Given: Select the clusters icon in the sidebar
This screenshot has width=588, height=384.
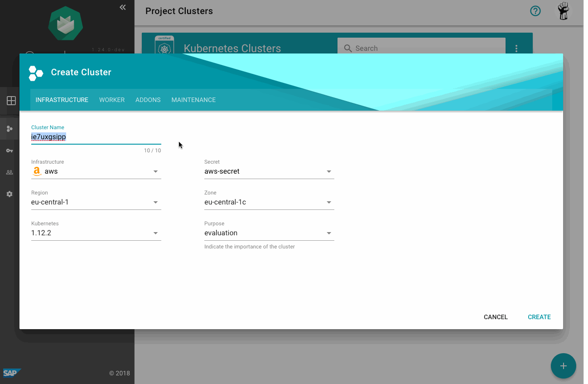Looking at the screenshot, I should (10, 128).
